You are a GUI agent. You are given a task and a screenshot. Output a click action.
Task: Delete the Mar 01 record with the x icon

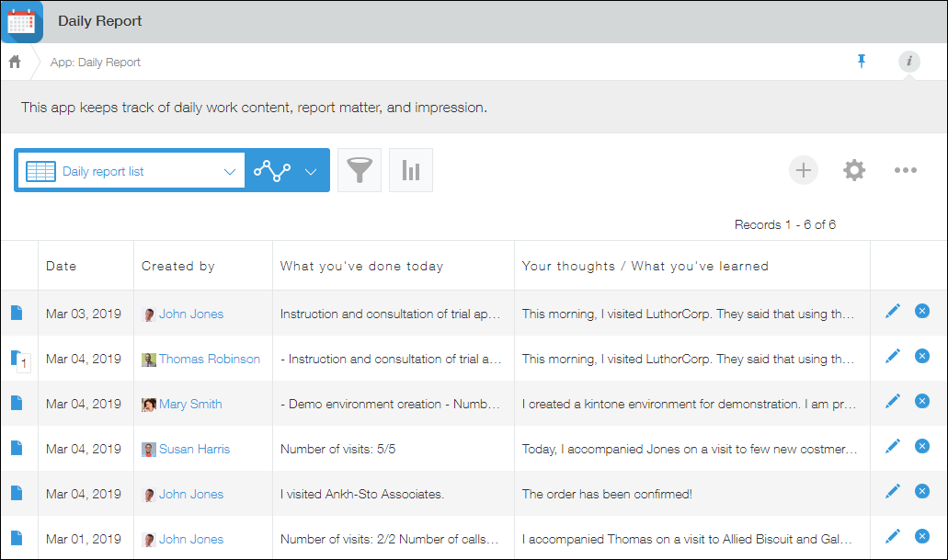click(x=922, y=535)
